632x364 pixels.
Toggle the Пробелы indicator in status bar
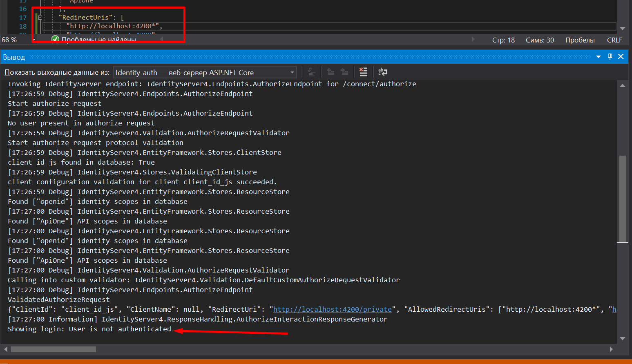pos(580,40)
